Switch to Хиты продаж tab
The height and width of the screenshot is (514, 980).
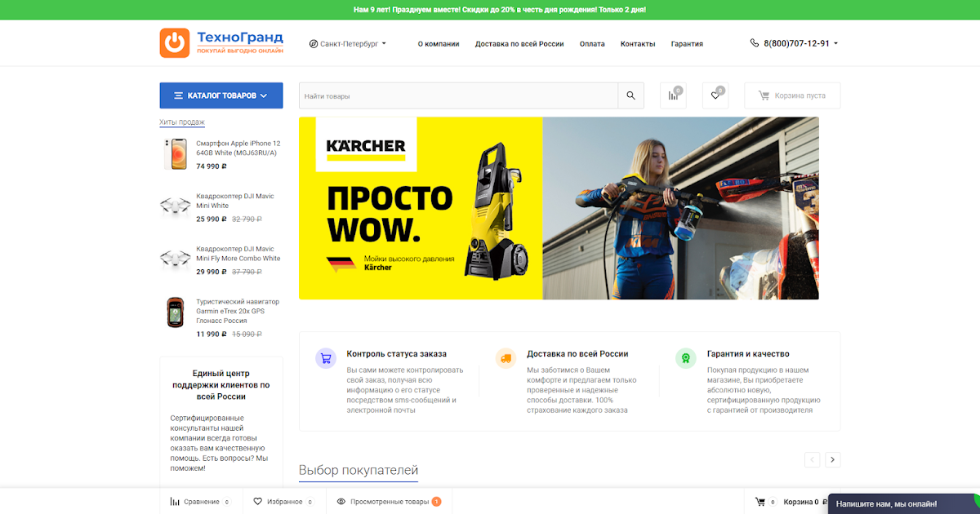tap(182, 122)
